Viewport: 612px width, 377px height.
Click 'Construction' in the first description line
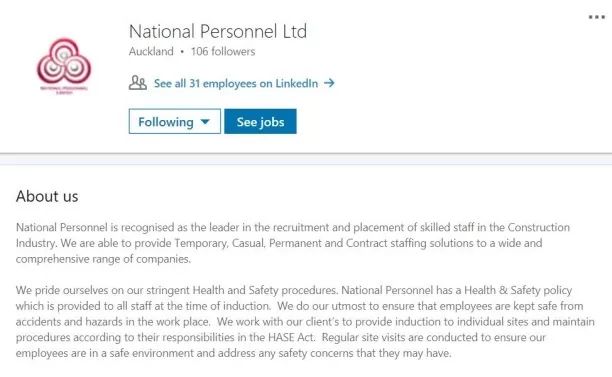539,227
